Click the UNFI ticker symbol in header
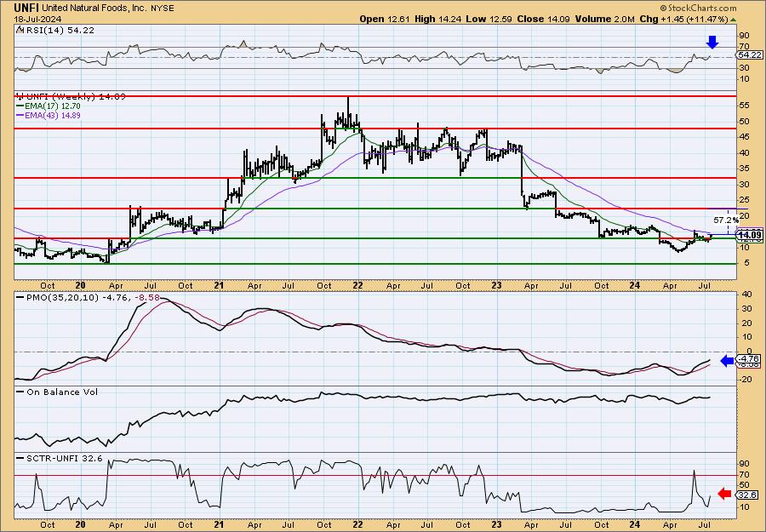This screenshot has width=766, height=532. point(26,8)
